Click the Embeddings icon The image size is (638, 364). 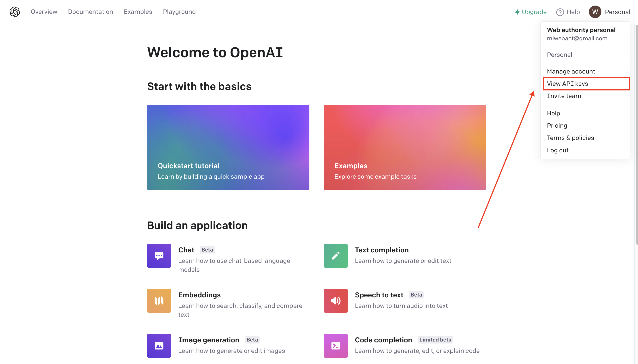click(x=159, y=301)
